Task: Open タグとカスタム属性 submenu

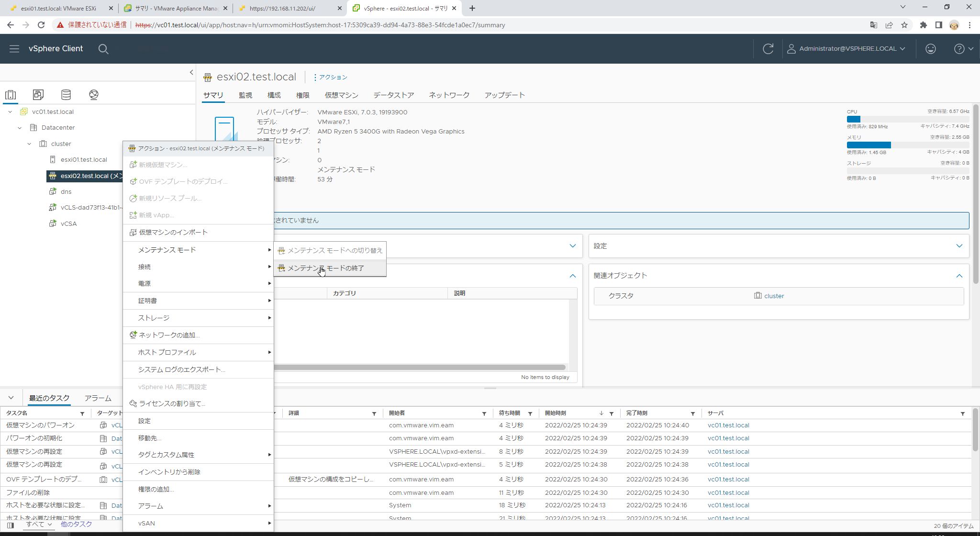Action: (198, 455)
